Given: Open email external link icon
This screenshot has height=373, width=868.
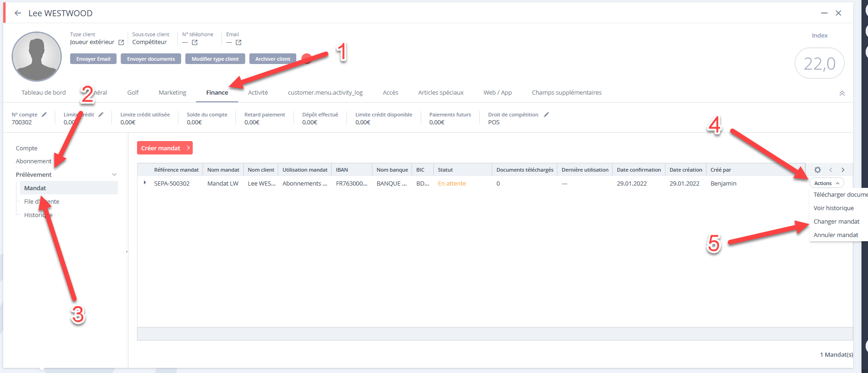Looking at the screenshot, I should coord(238,42).
